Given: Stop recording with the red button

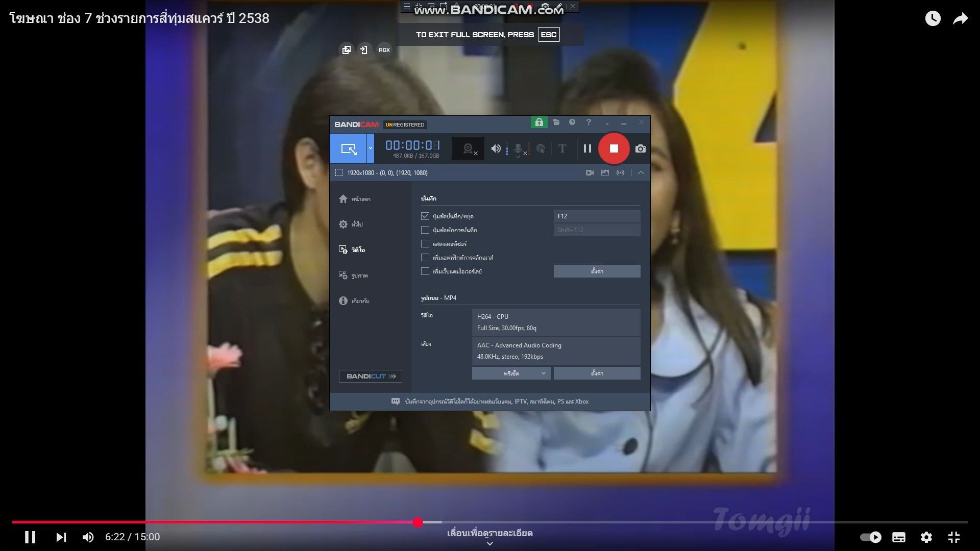Looking at the screenshot, I should pos(614,148).
